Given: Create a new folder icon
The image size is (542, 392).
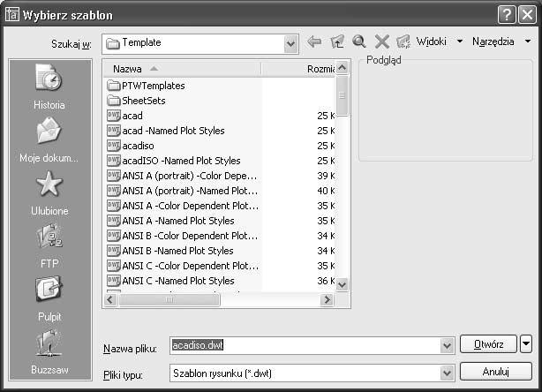Looking at the screenshot, I should (x=403, y=41).
